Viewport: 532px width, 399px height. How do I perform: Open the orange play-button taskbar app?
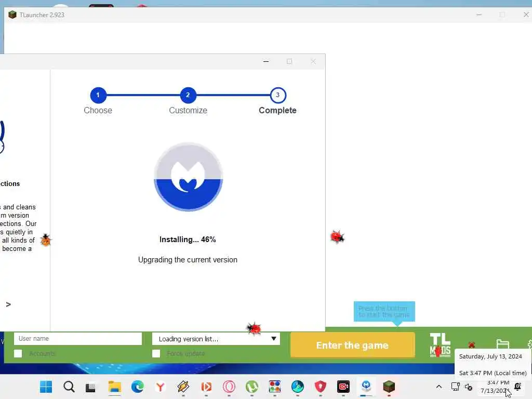(x=206, y=387)
